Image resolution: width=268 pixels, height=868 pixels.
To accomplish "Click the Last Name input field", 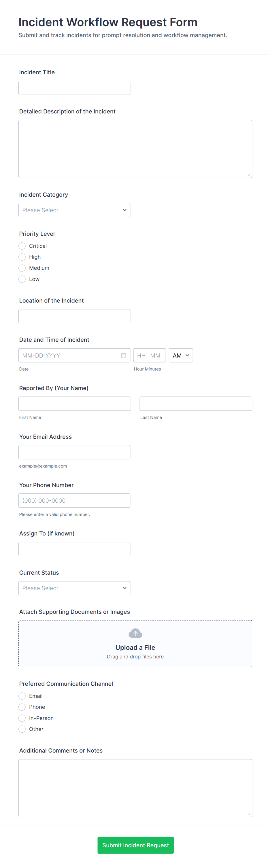I will coord(195,404).
